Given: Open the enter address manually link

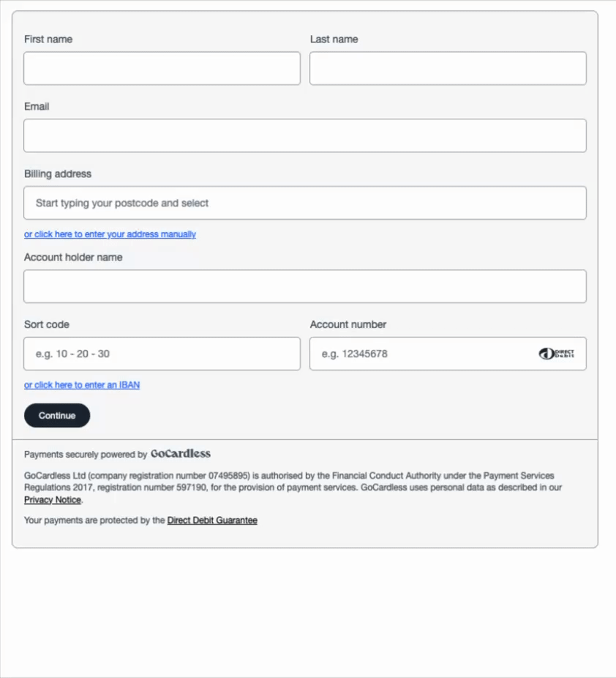Looking at the screenshot, I should (110, 234).
